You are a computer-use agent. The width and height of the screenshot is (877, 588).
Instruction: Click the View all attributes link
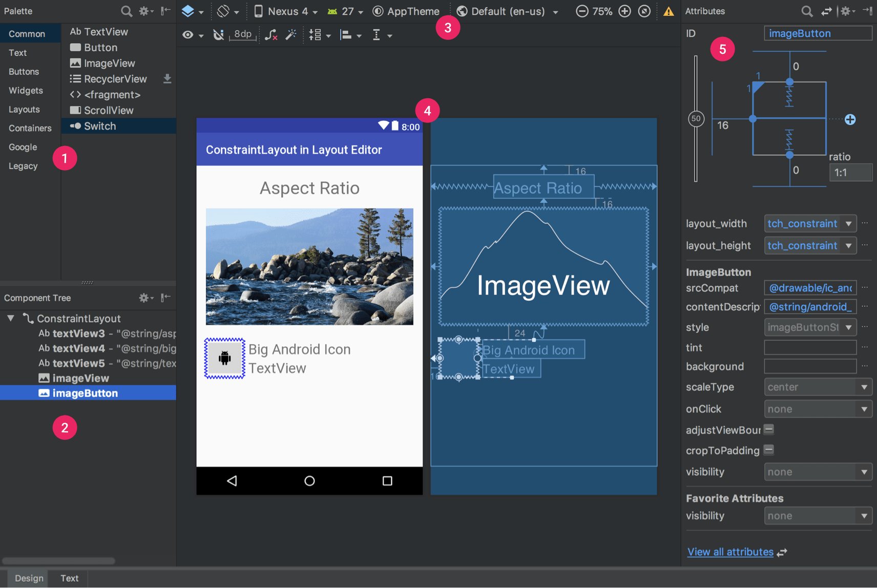(730, 552)
